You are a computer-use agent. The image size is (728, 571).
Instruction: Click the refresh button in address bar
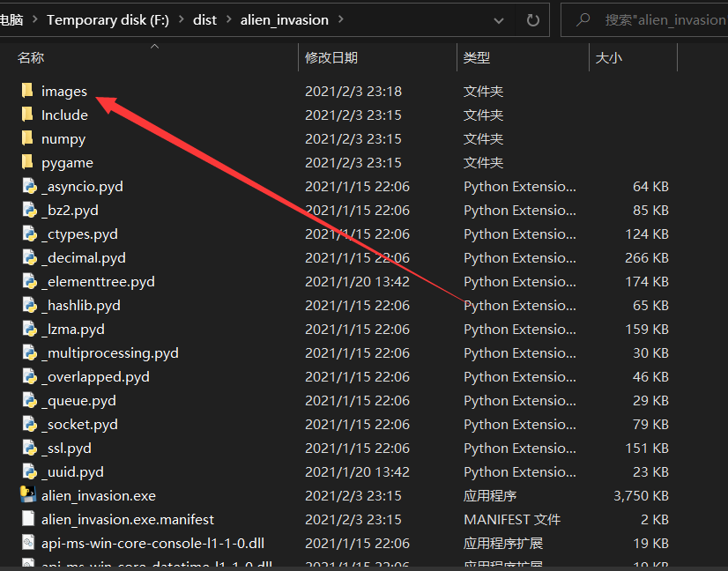(532, 19)
